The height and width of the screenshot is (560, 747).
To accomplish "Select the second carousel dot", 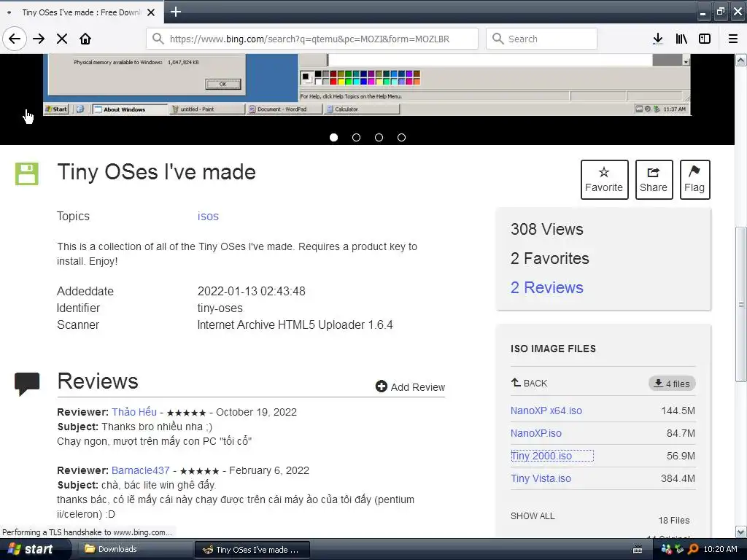I will tap(356, 137).
